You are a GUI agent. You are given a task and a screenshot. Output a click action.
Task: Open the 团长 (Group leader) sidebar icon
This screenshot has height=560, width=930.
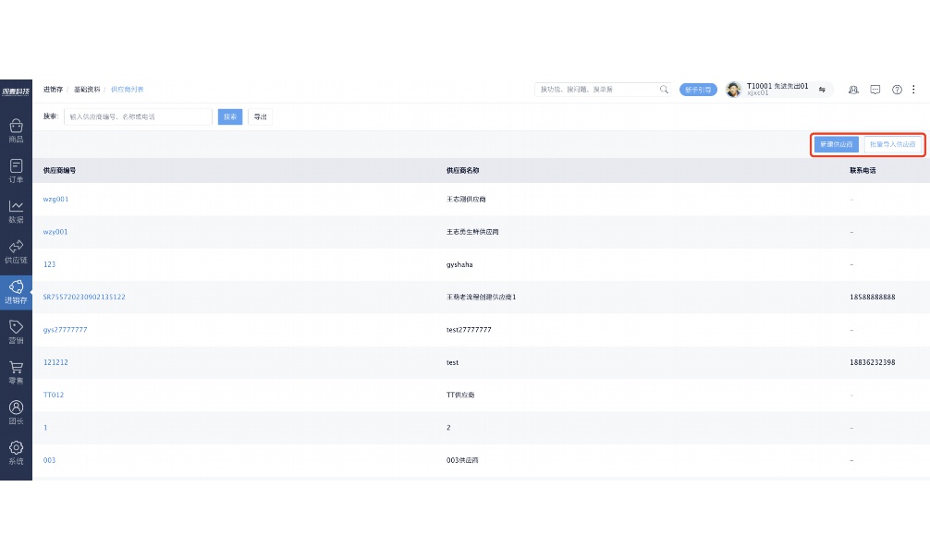16,411
